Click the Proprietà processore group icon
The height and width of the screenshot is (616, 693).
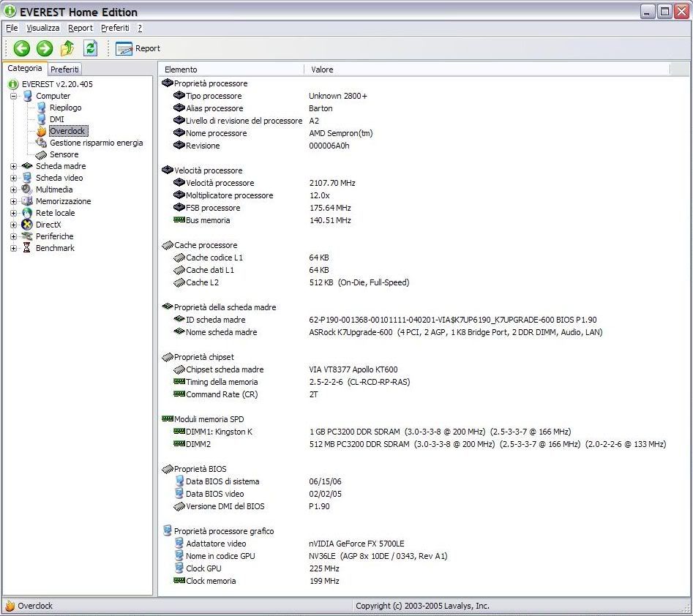tap(167, 83)
